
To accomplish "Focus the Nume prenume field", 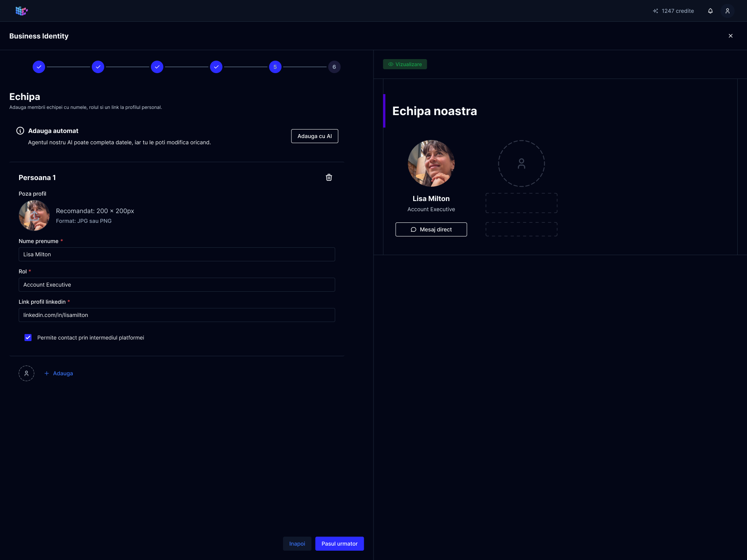I will [177, 254].
